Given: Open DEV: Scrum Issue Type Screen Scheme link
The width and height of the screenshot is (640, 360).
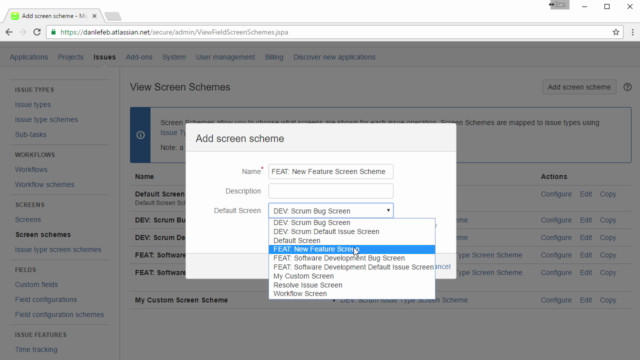Looking at the screenshot, I should pos(404,300).
